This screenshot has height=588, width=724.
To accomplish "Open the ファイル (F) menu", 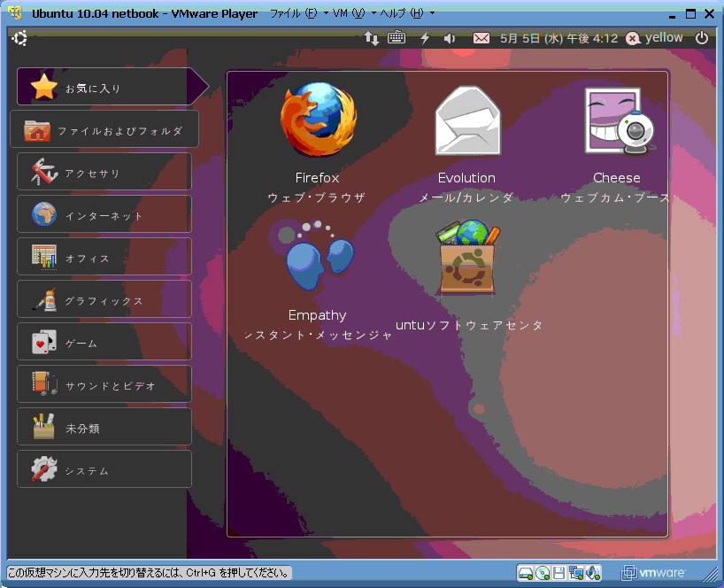I will pos(294,13).
